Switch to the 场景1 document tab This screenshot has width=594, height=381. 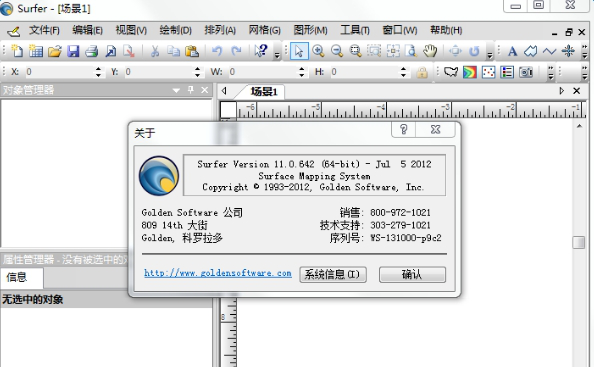coord(264,91)
